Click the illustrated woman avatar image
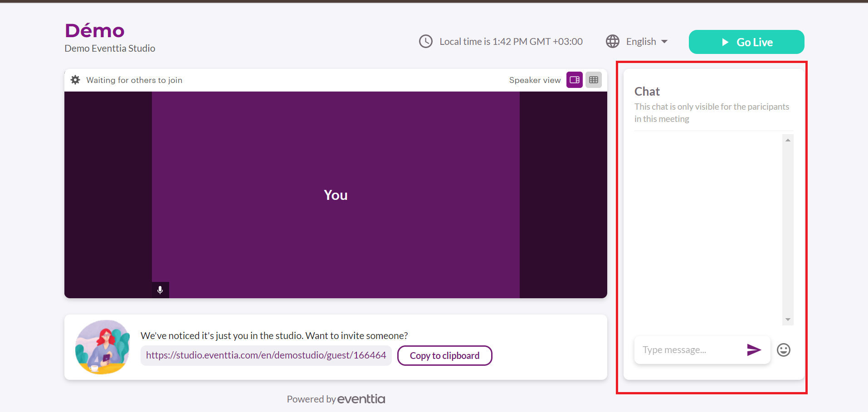The height and width of the screenshot is (412, 868). [102, 347]
